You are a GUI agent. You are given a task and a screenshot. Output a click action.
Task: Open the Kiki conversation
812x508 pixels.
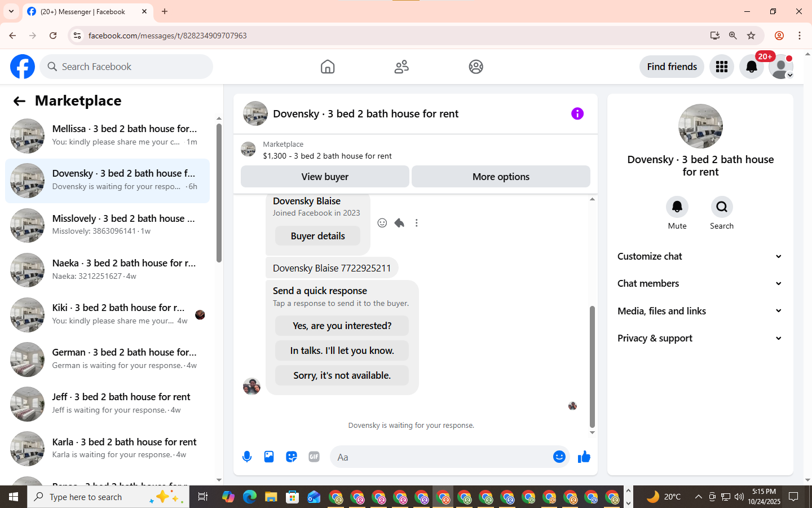click(x=107, y=314)
